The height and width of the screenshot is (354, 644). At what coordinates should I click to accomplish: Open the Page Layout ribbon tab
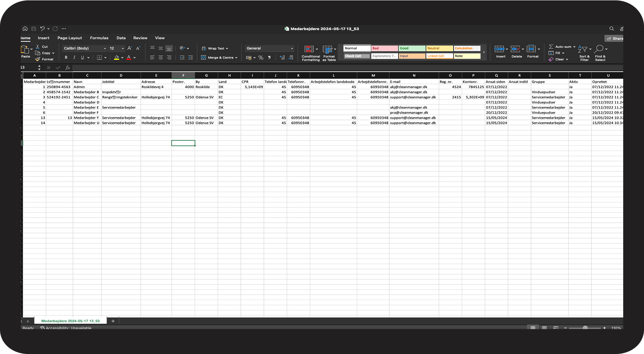[70, 38]
